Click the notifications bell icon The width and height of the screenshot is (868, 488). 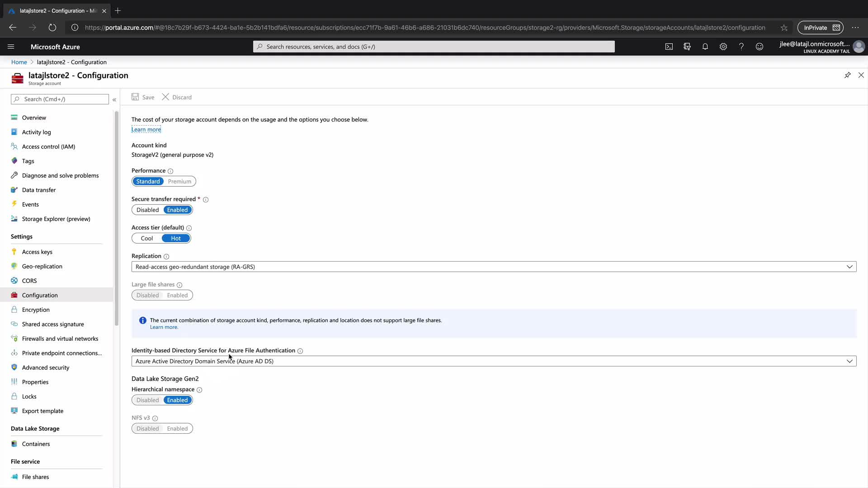[705, 47]
